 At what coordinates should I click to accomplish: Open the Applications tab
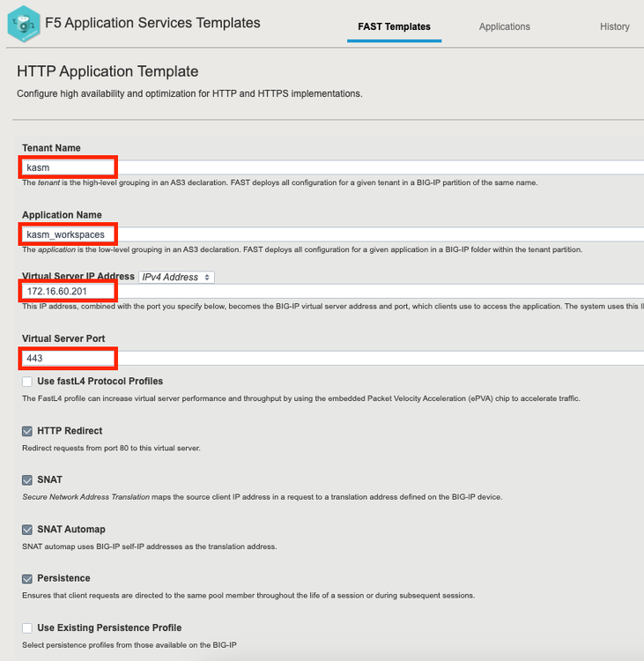504,26
